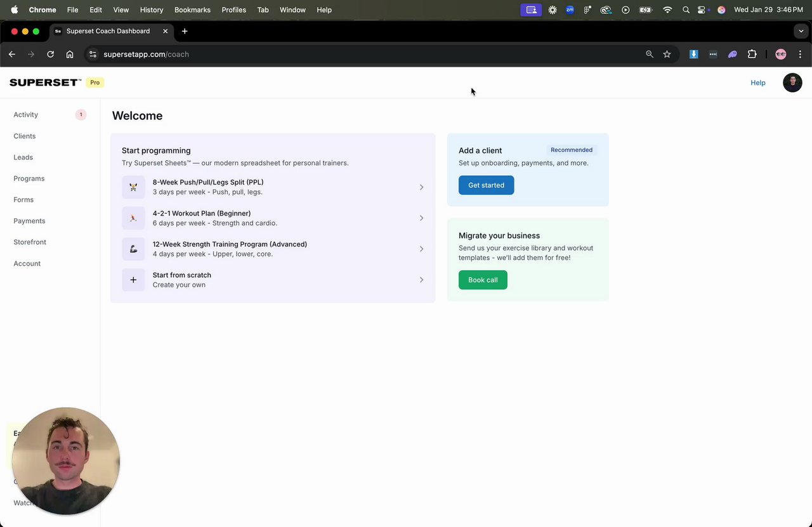Click the Book call button

pyautogui.click(x=483, y=280)
